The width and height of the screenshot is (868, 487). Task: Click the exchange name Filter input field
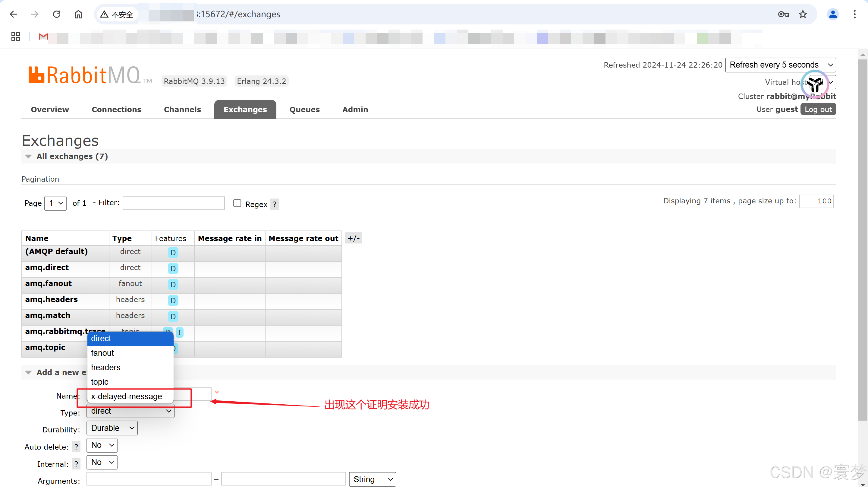coord(174,203)
